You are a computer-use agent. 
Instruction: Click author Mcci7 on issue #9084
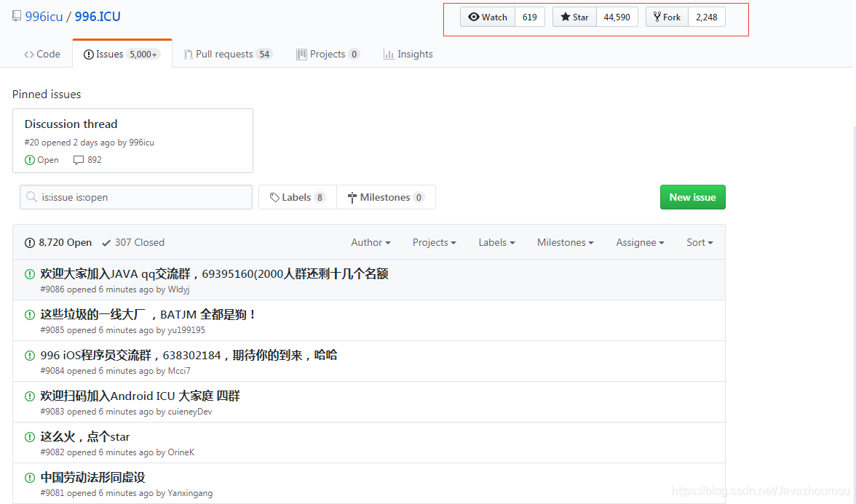tap(179, 371)
